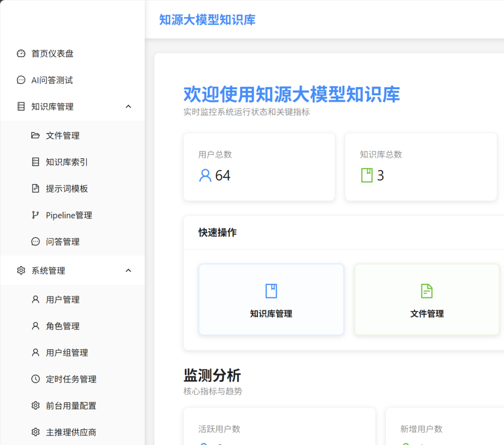Click the 新增用户数 card label

click(x=421, y=429)
